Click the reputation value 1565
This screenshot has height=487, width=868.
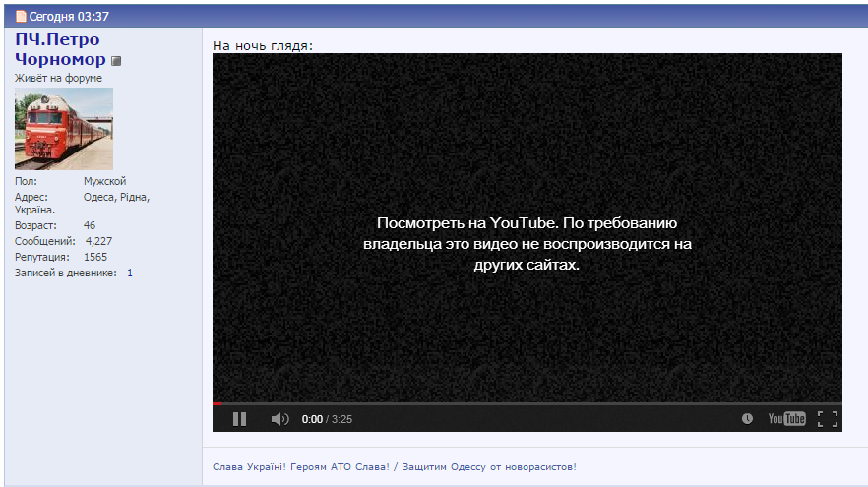pyautogui.click(x=95, y=258)
